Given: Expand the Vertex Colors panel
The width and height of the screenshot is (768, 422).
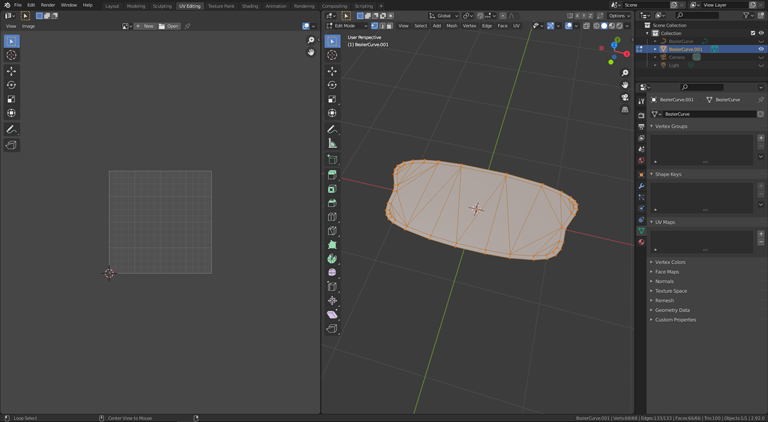Looking at the screenshot, I should 652,262.
